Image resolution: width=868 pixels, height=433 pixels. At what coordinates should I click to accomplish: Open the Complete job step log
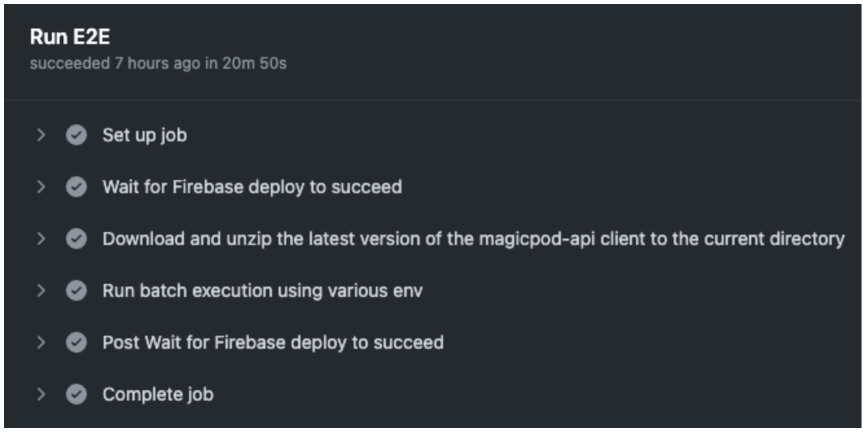158,394
